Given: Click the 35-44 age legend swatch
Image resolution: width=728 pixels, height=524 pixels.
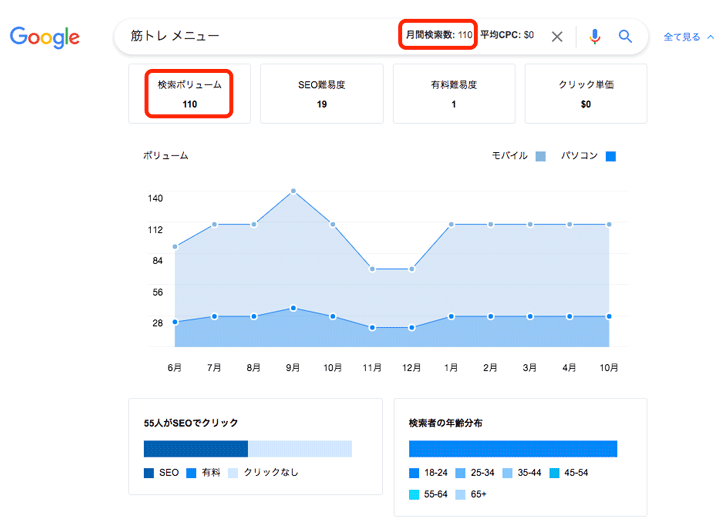Looking at the screenshot, I should (507, 473).
